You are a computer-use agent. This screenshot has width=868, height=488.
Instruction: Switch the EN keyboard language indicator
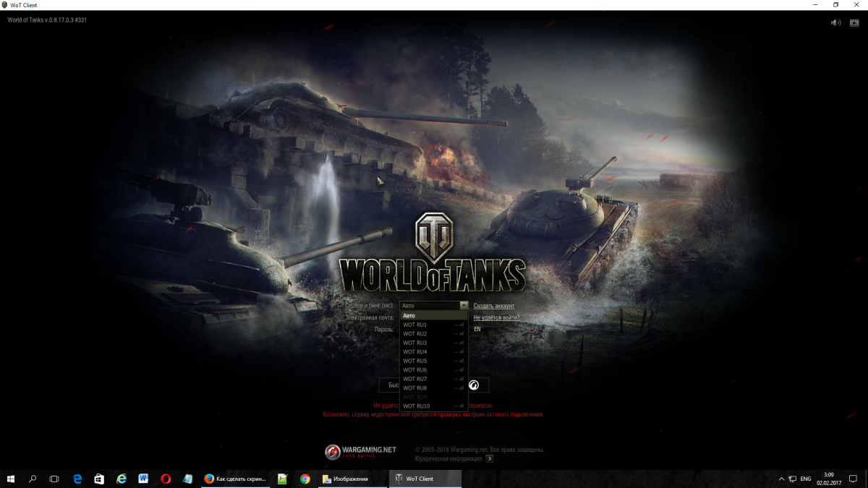477,329
